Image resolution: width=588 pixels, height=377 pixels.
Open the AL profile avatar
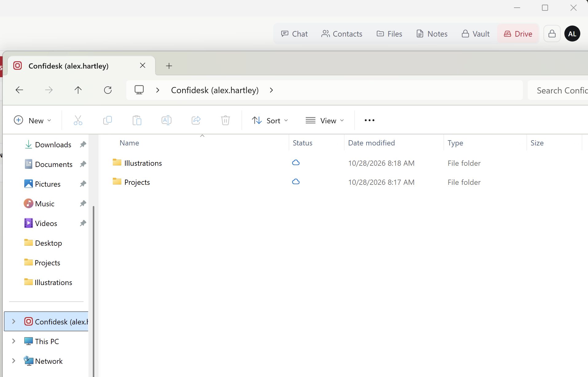coord(572,34)
